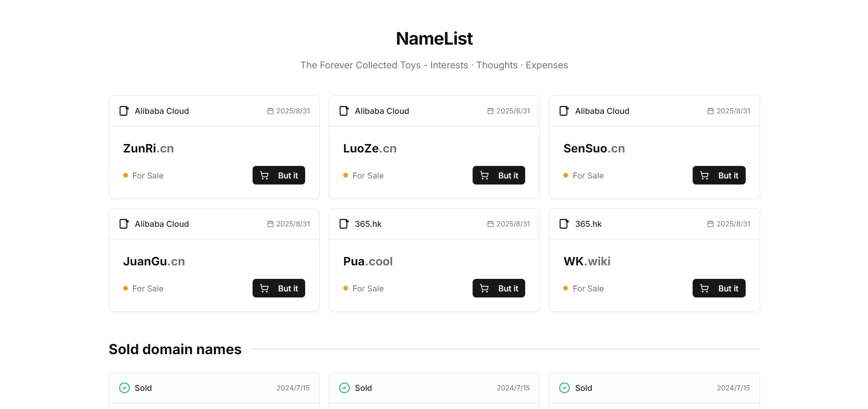Buy the ZunRi.cn domain
This screenshot has height=409, width=868.
[x=279, y=175]
